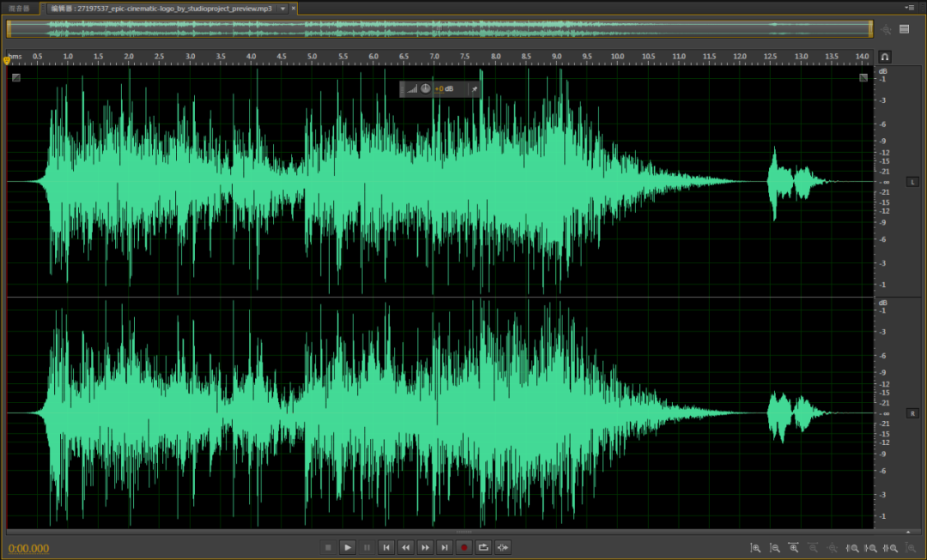Toggle Skip Selection button
The image size is (927, 560).
(x=502, y=548)
